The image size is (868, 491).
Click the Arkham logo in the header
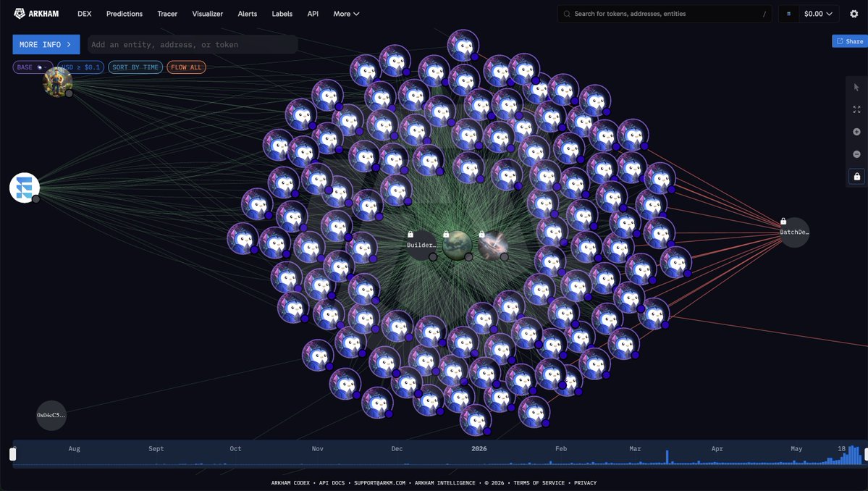tap(36, 14)
